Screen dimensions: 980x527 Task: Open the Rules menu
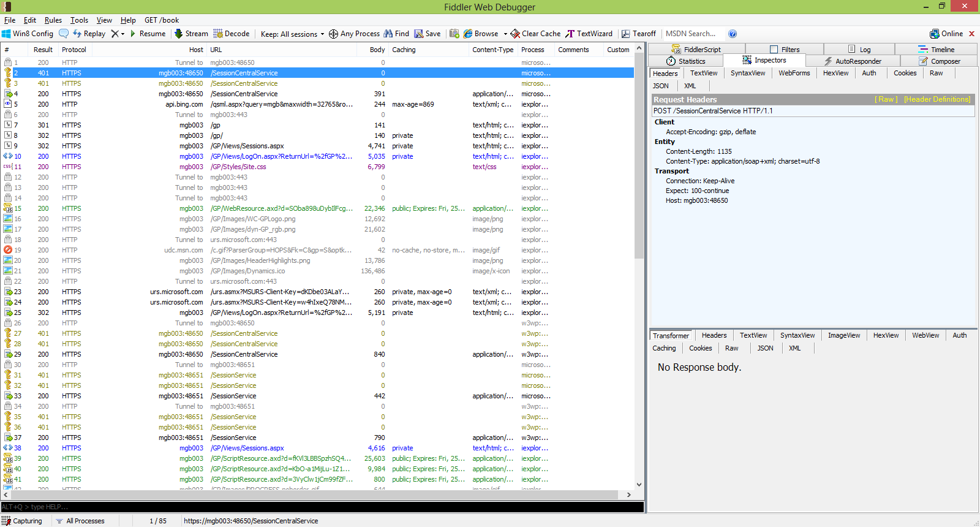click(53, 20)
